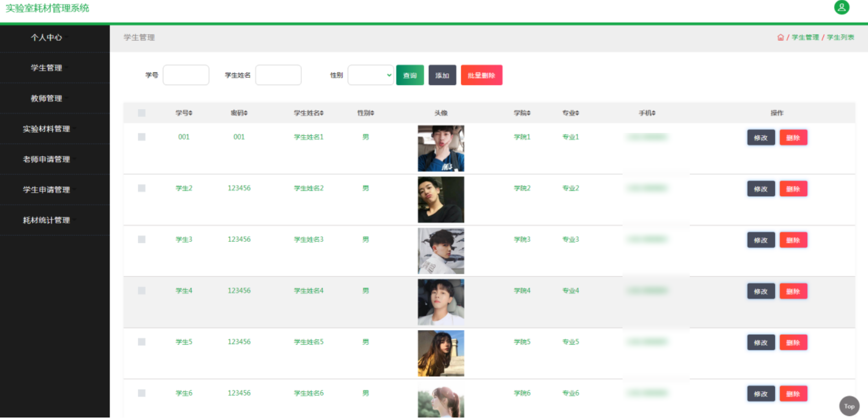
Task: Select the 学生姓名5 name cell
Action: (x=309, y=342)
